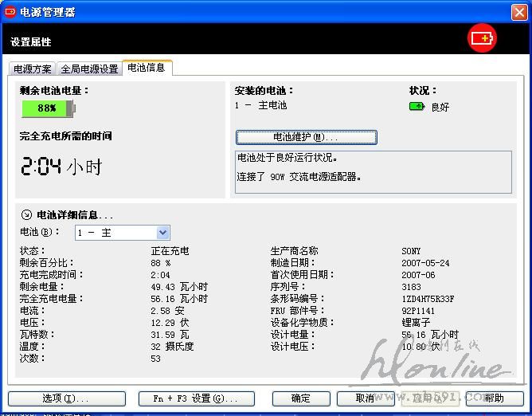
Task: Switch to the 全局电源设置 tab
Action: (89, 69)
